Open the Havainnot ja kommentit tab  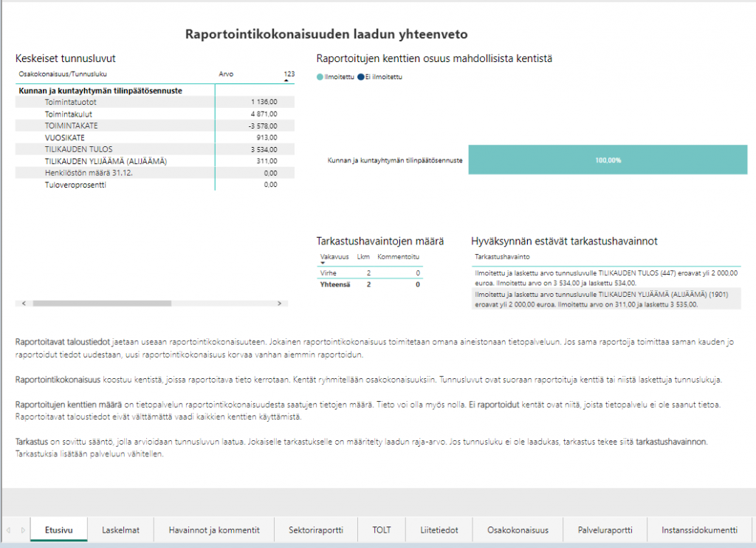pyautogui.click(x=213, y=530)
